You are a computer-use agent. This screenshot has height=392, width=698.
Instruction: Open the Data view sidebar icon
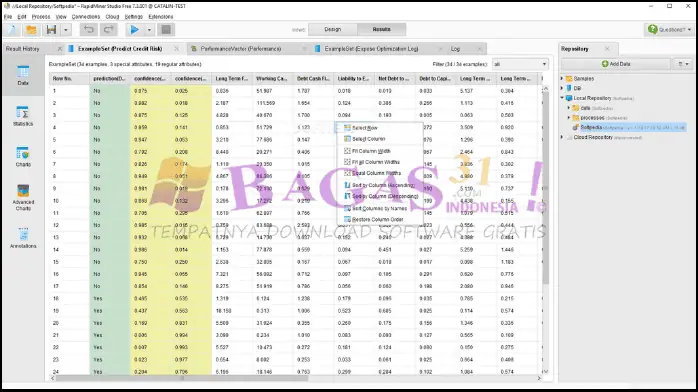point(23,76)
